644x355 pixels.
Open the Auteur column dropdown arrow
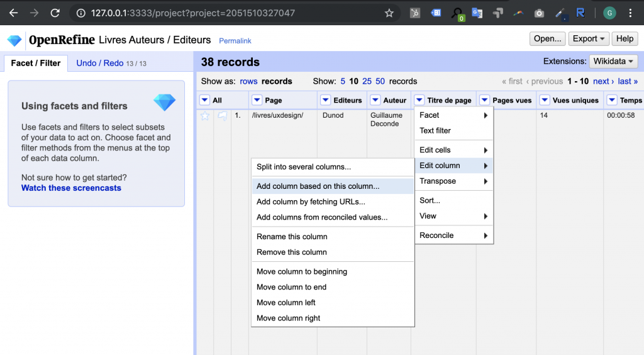[x=375, y=100]
